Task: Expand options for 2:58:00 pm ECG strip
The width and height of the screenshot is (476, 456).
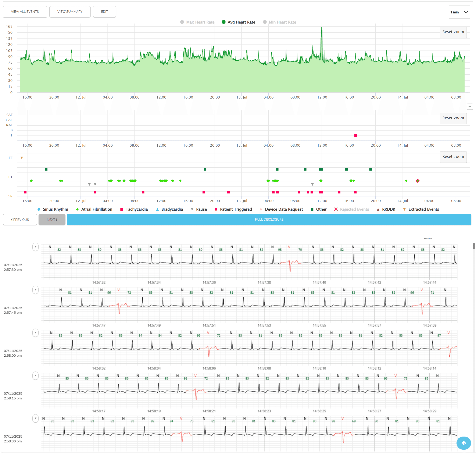Action: point(35,333)
